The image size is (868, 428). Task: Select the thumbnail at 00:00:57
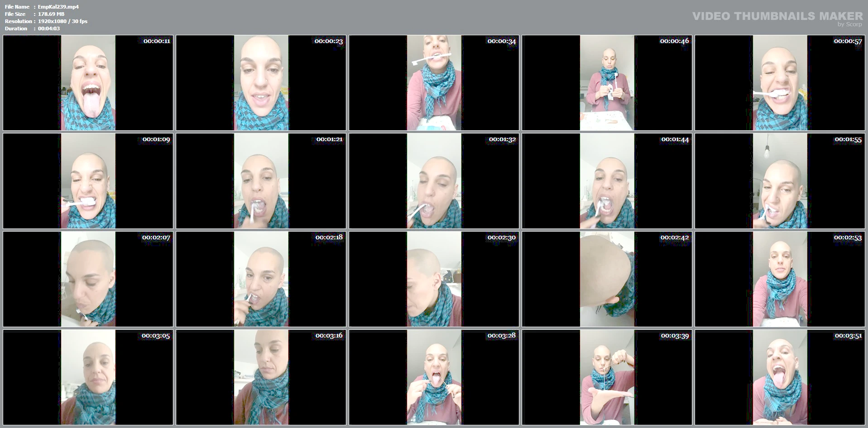(780, 83)
